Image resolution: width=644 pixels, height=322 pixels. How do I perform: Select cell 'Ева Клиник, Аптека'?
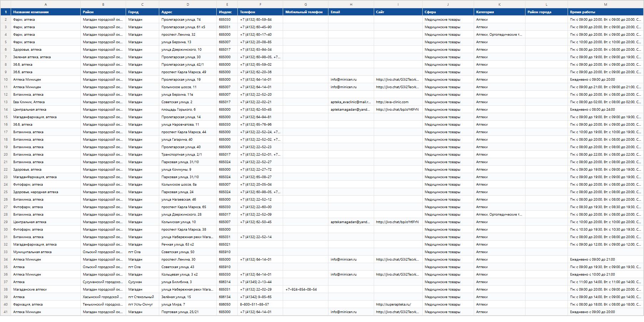point(46,102)
